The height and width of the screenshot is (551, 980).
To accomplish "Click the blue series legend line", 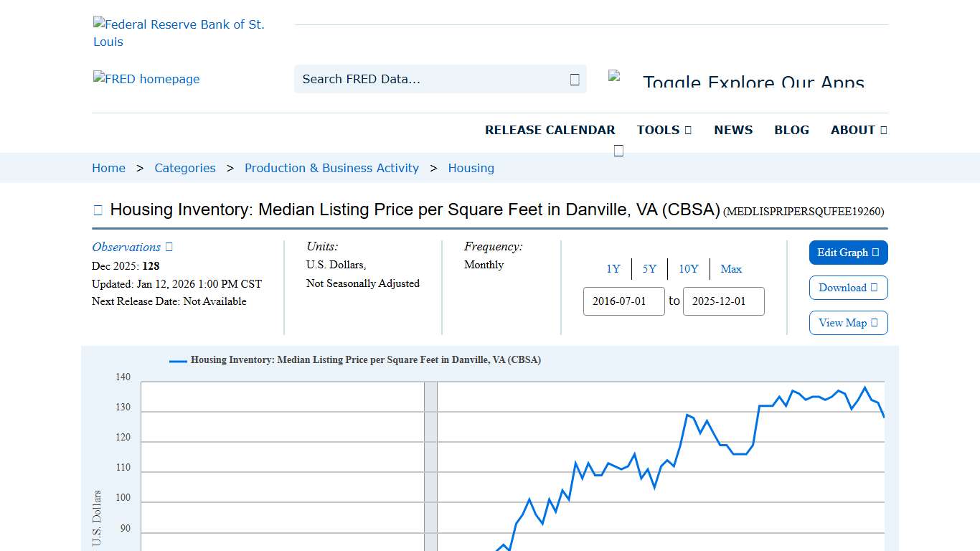I will [176, 360].
